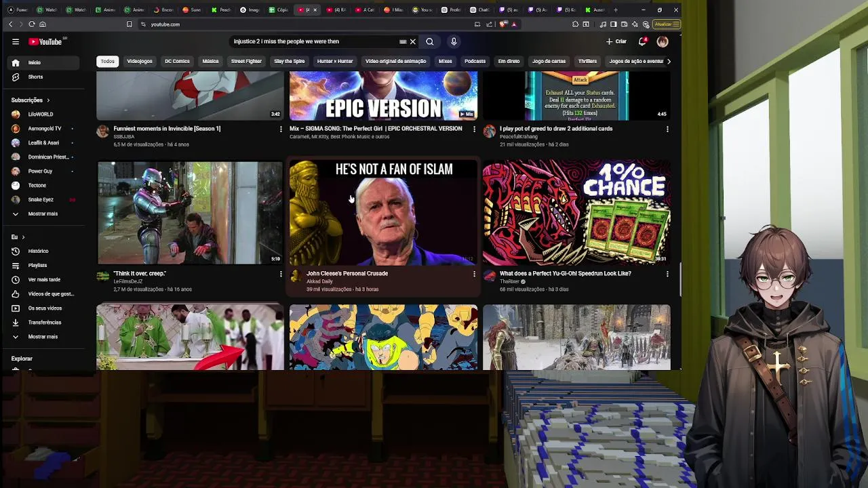Select the Thrillers filter chip
The height and width of the screenshot is (488, 868).
click(x=587, y=61)
